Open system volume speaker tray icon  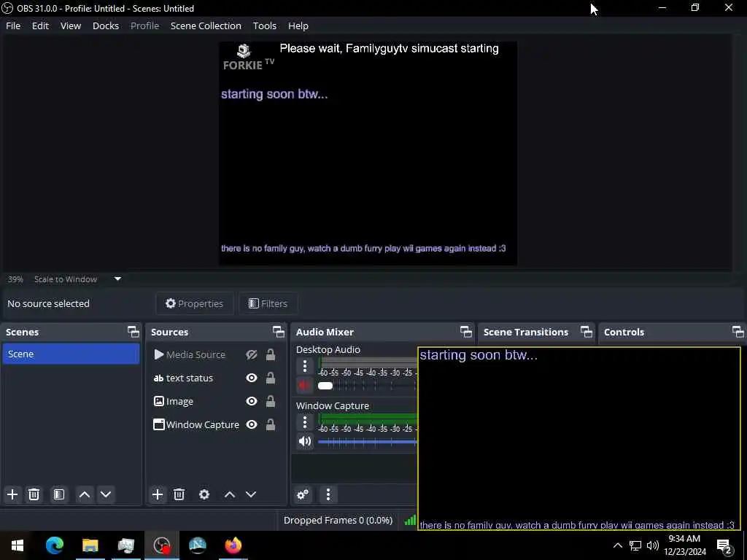click(x=653, y=545)
